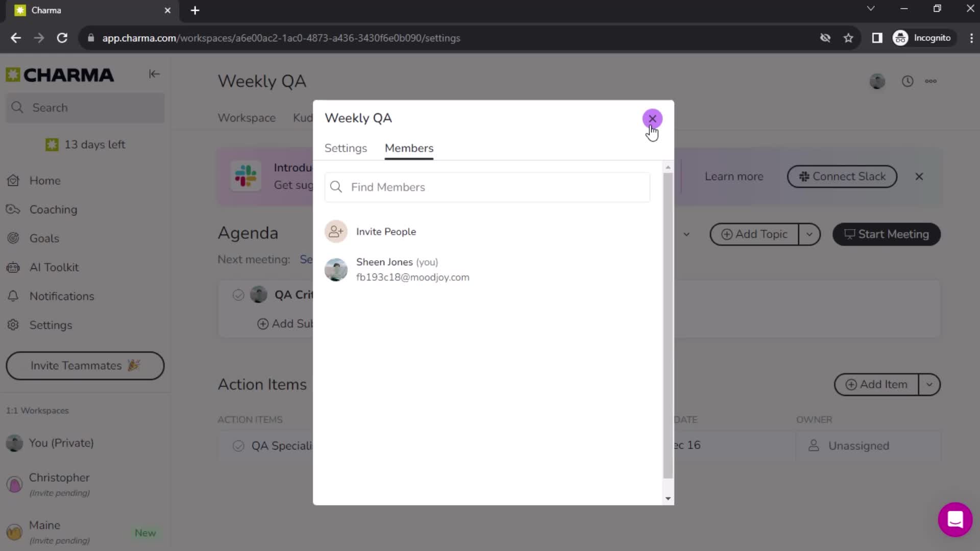Open the Search panel in sidebar
This screenshot has width=980, height=551.
click(x=86, y=108)
